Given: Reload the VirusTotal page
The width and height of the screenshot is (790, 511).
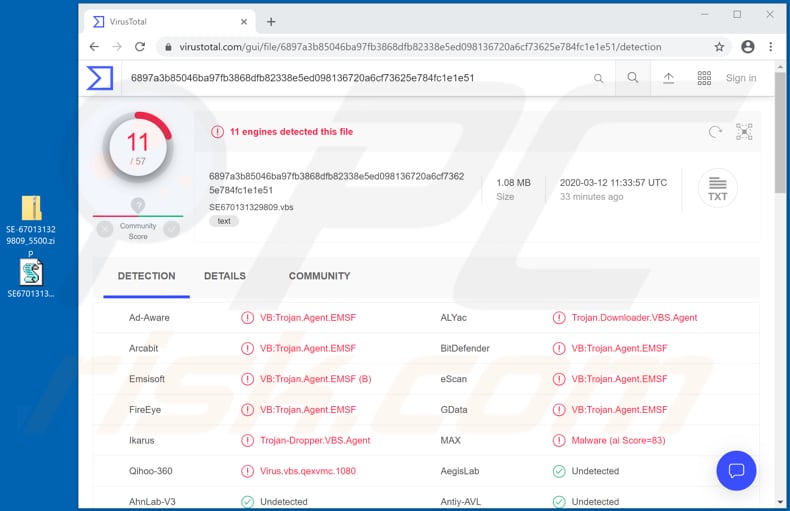Looking at the screenshot, I should pos(140,47).
